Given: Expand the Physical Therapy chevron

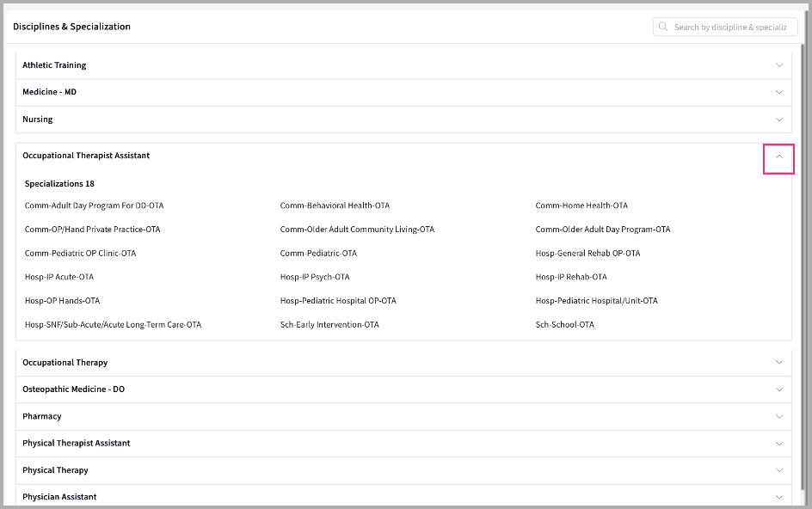Looking at the screenshot, I should (x=779, y=470).
